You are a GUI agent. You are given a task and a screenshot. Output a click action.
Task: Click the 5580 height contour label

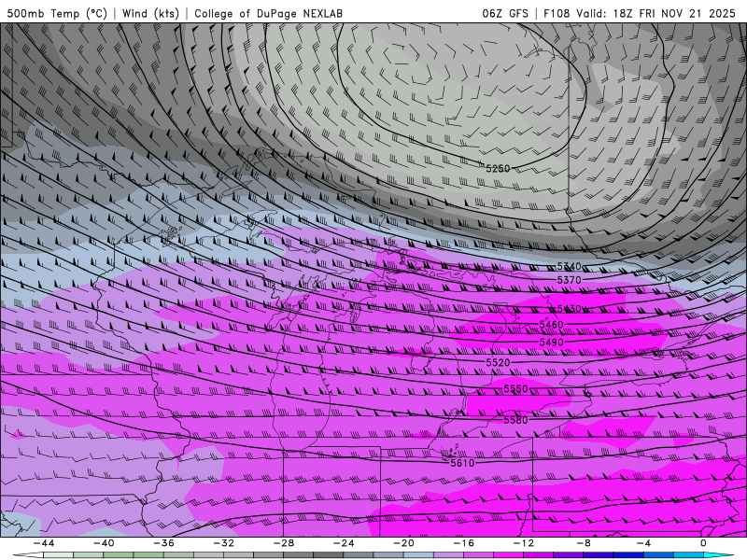(x=516, y=419)
